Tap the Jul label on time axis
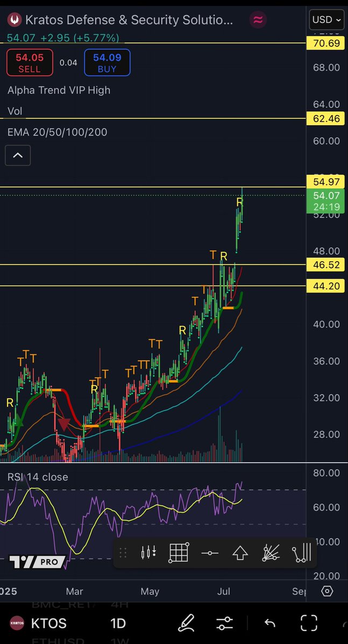348x644 pixels. pos(224,591)
